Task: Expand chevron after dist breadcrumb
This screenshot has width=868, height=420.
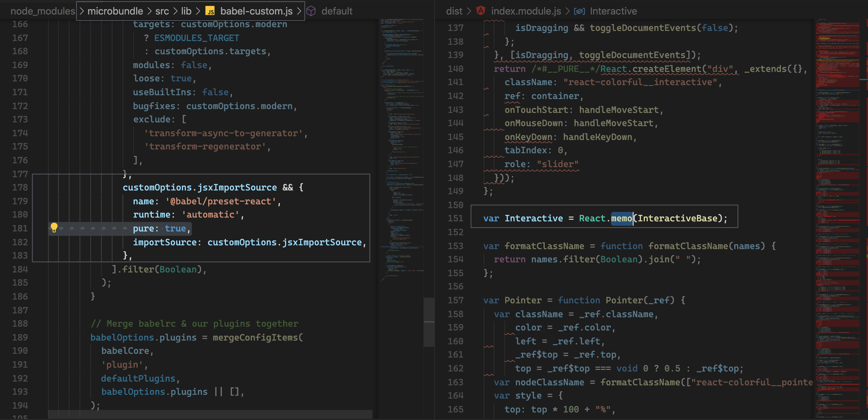Action: click(x=469, y=11)
